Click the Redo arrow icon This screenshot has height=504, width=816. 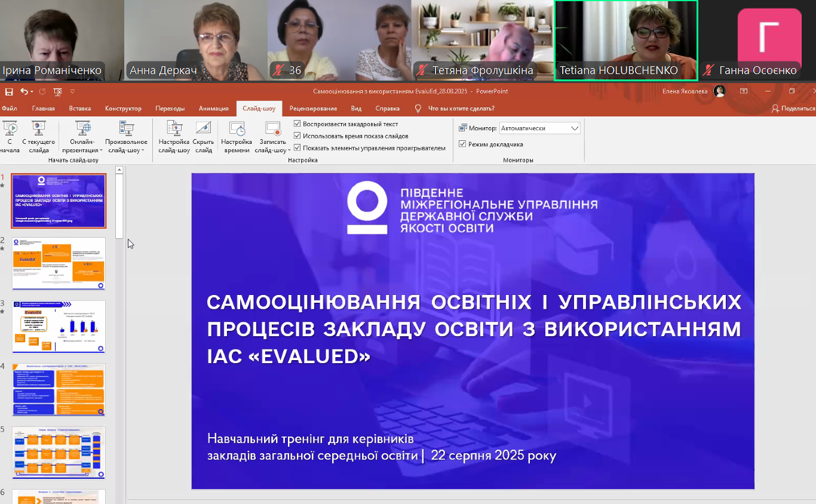pos(42,91)
